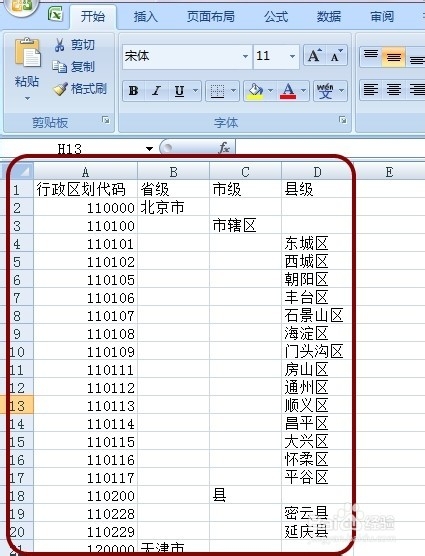
Task: Toggle the highlighted Middle Align icon
Action: 393,56
